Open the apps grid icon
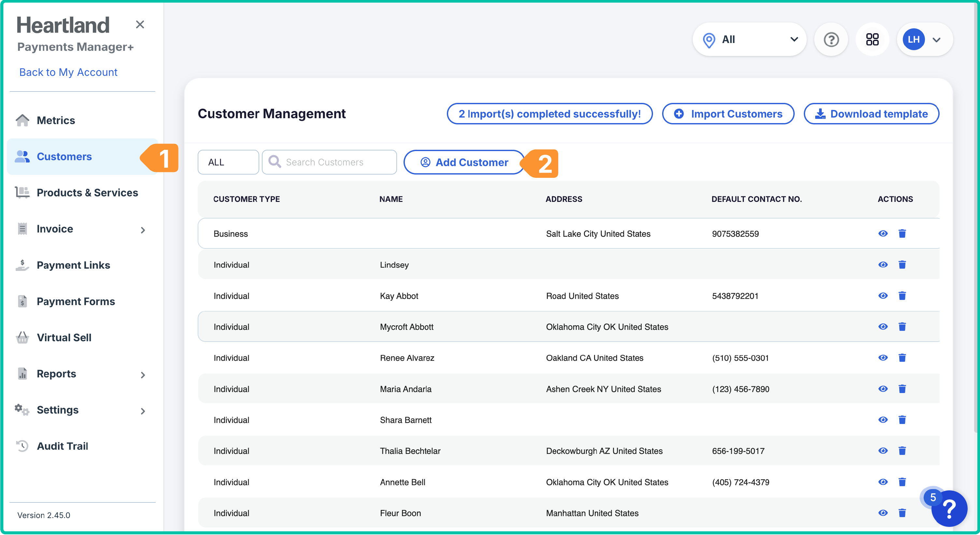This screenshot has width=980, height=535. tap(872, 39)
